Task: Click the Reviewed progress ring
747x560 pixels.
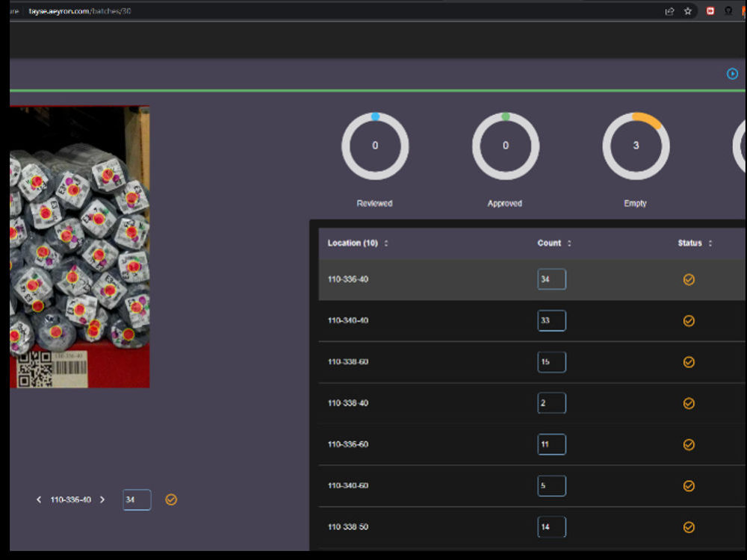Action: 375,146
